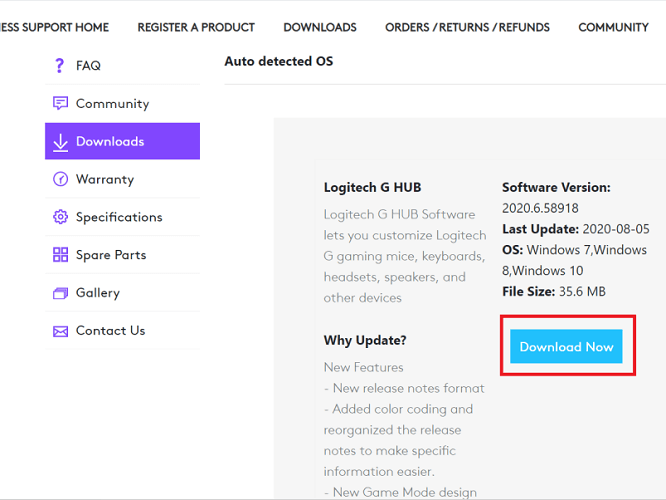Click Register a Product in top navigation
This screenshot has height=500, width=666.
click(196, 27)
